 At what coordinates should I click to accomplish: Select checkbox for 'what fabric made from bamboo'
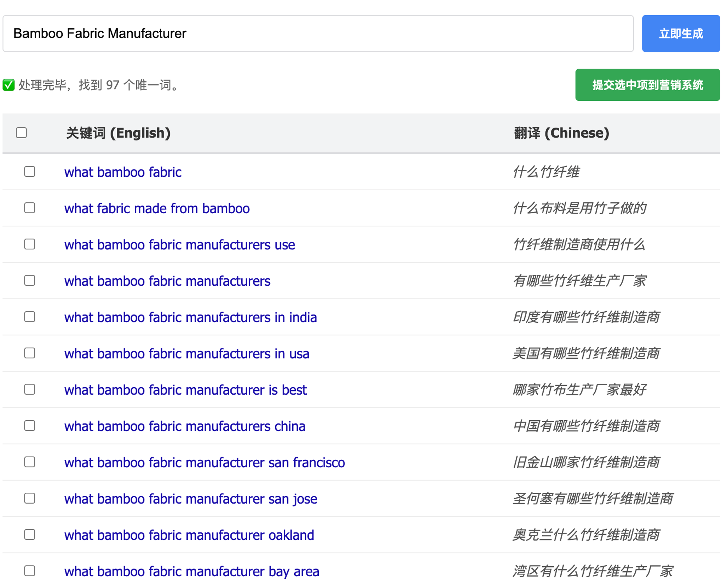click(x=30, y=208)
